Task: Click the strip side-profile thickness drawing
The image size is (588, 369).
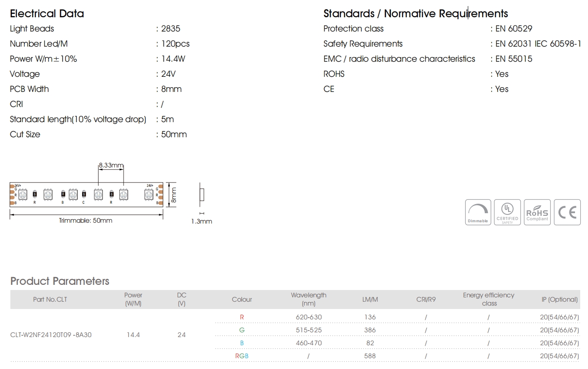Action: tap(201, 196)
